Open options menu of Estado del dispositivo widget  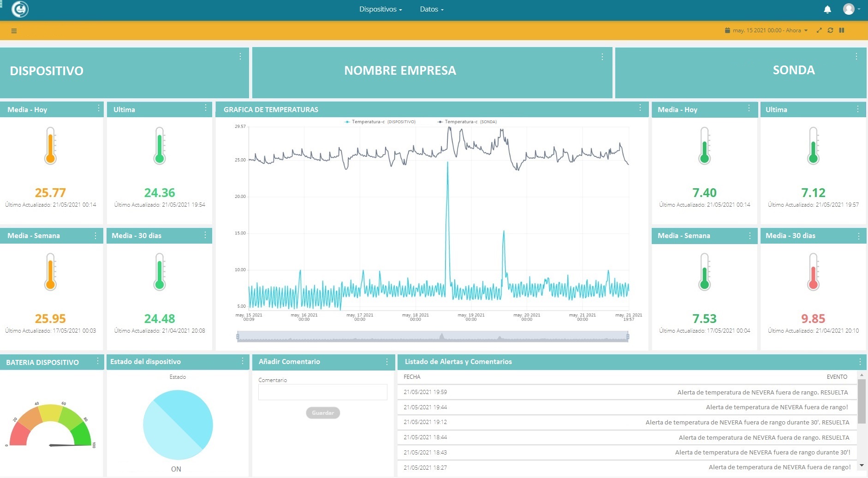coord(242,361)
